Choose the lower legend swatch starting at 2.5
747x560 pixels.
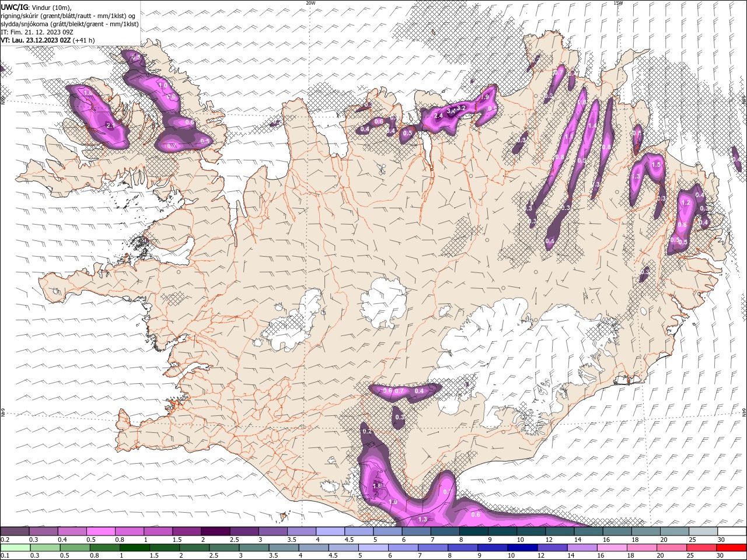pyautogui.click(x=224, y=548)
